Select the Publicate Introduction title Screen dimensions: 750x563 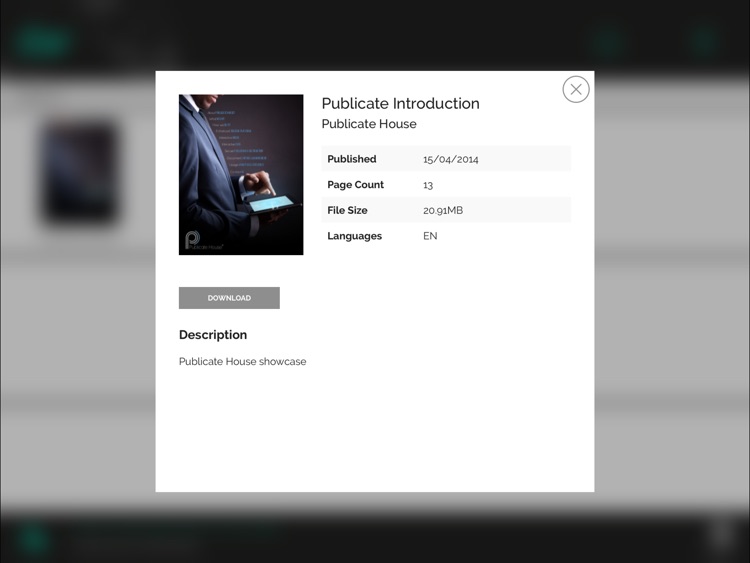400,103
